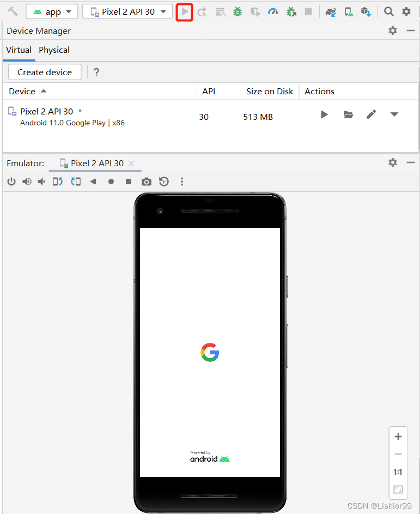
Task: Expand Pixel 2 API 30 more actions arrow
Action: point(394,114)
